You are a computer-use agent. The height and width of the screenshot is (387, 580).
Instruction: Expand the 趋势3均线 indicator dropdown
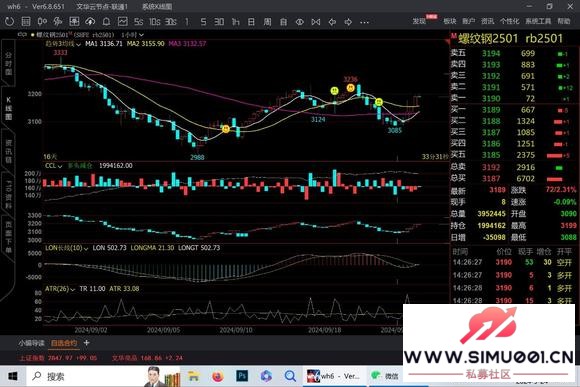pyautogui.click(x=63, y=44)
